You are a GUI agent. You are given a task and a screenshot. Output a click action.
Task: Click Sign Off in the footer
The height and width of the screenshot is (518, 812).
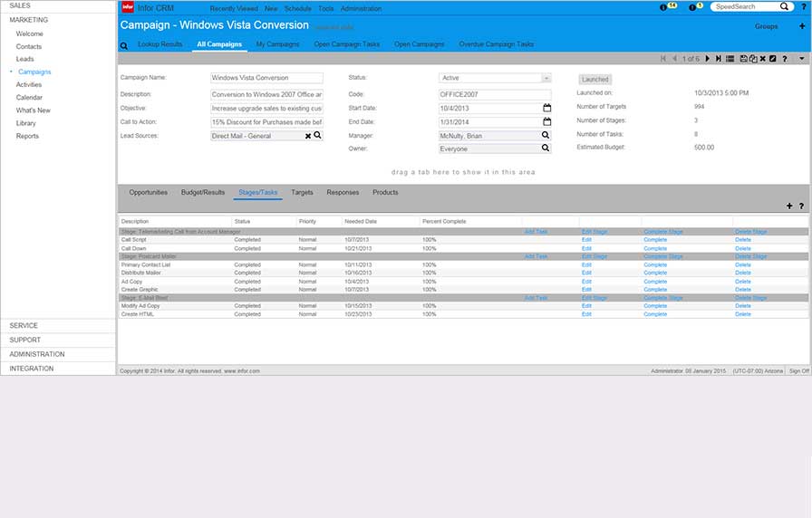pyautogui.click(x=798, y=371)
